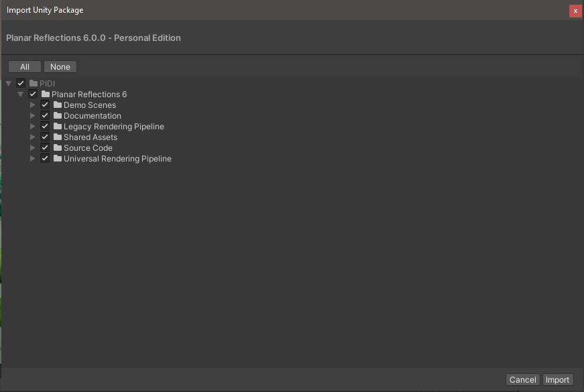Toggle the Legacy Rendering Pipeline checkbox

[45, 126]
